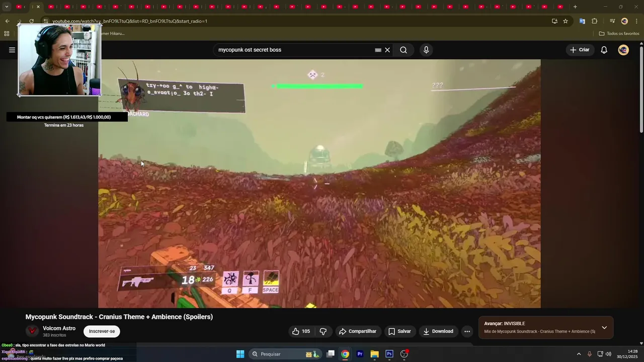Open the Compartilhar share dialog
Screen dimensions: 644x362
click(358, 331)
